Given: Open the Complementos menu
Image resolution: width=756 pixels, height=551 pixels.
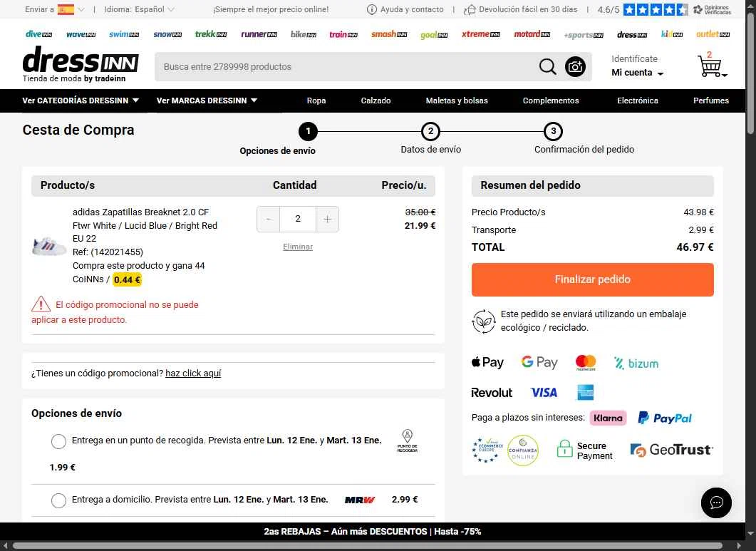Looking at the screenshot, I should pos(551,101).
